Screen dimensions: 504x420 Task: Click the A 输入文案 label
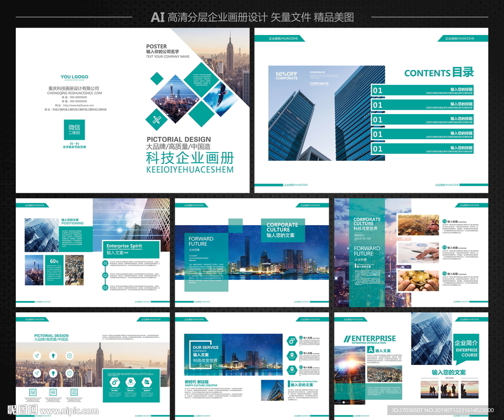[x=379, y=350]
